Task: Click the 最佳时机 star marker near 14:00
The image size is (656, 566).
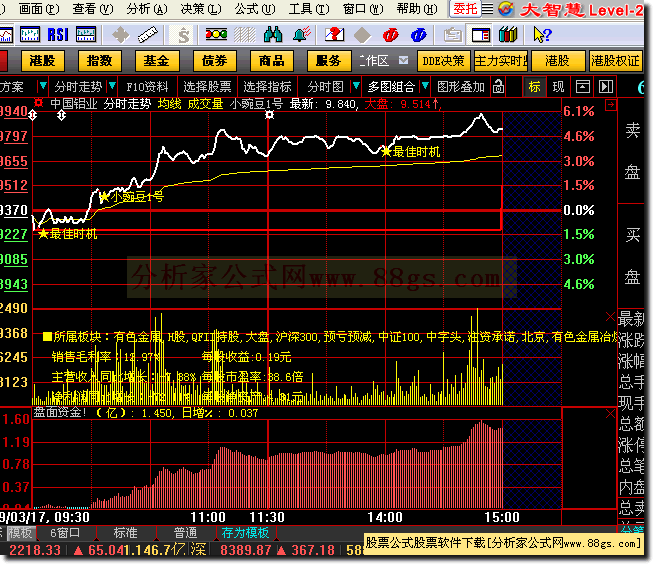Action: tap(386, 151)
